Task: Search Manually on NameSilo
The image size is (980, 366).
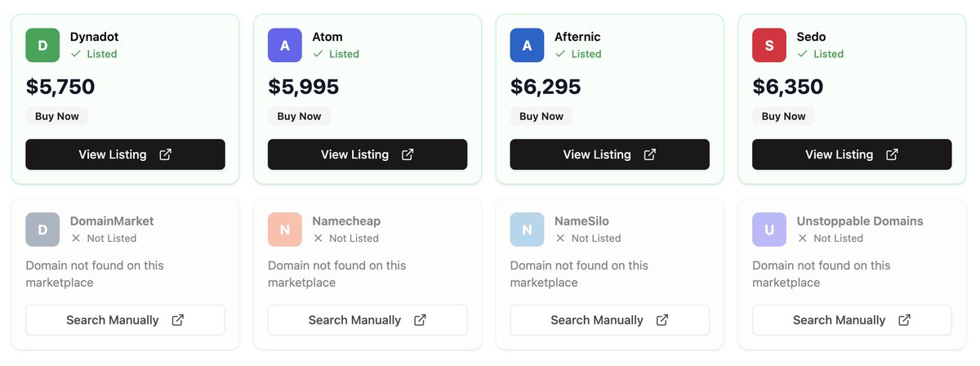Action: pyautogui.click(x=610, y=320)
